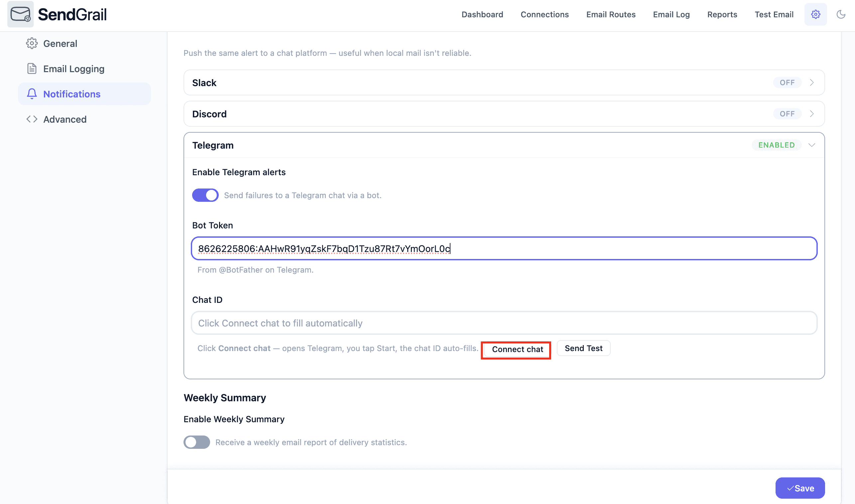The image size is (855, 504).
Task: Go to Connections in the top nav
Action: click(544, 14)
